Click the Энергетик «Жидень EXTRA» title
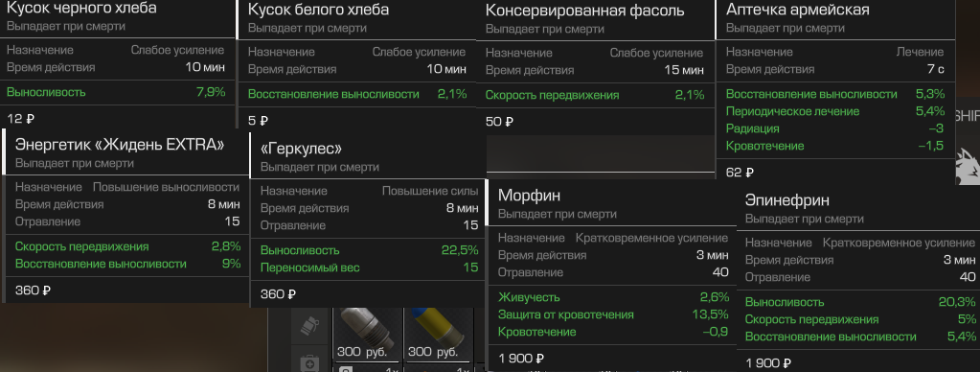 120,145
